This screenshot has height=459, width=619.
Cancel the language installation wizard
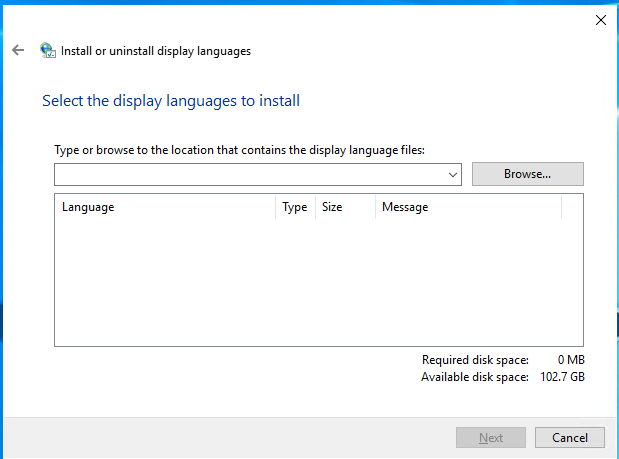point(569,438)
